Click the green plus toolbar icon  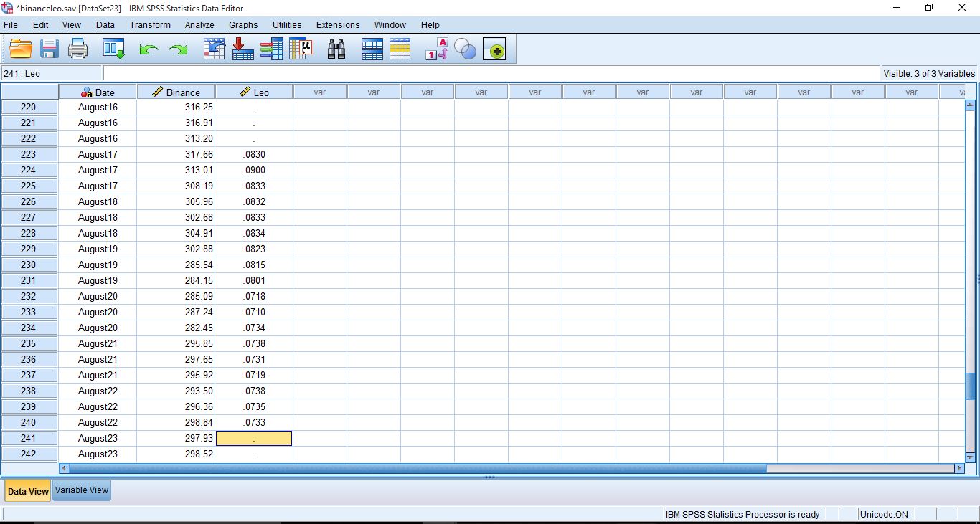click(x=494, y=49)
